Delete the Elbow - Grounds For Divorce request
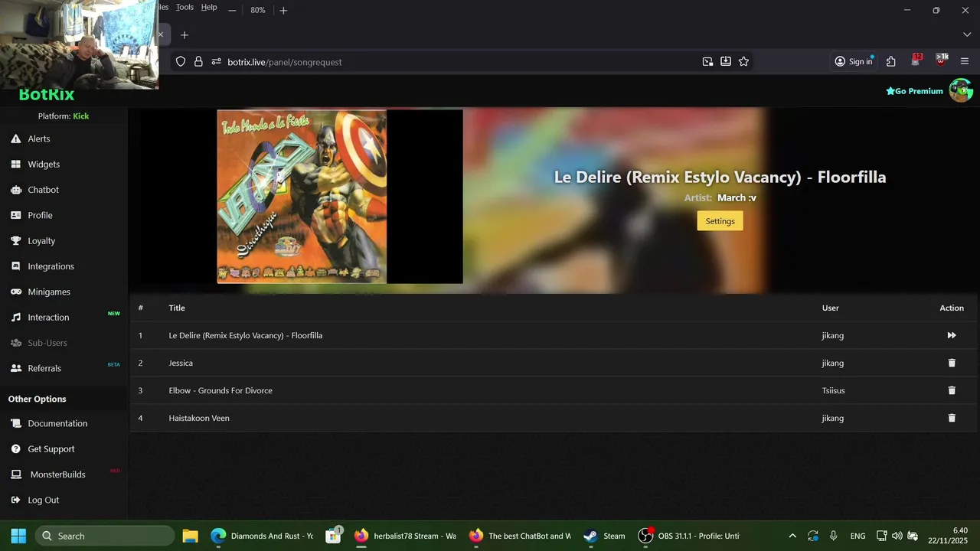This screenshot has height=551, width=980. click(952, 390)
